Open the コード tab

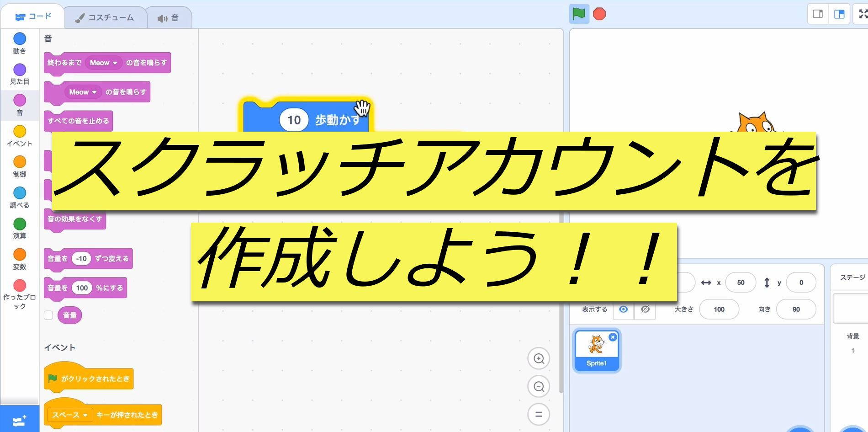(32, 17)
